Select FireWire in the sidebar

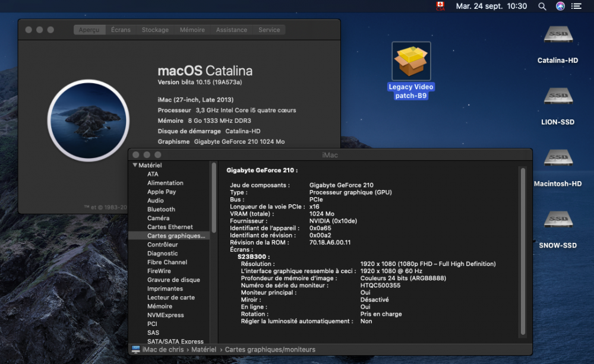(x=159, y=271)
